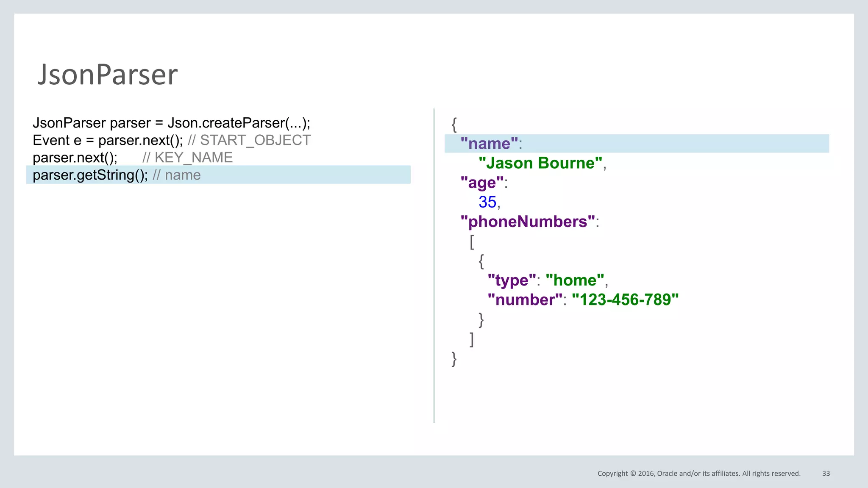Click the JsonParser slide title
868x488 pixels.
(108, 75)
